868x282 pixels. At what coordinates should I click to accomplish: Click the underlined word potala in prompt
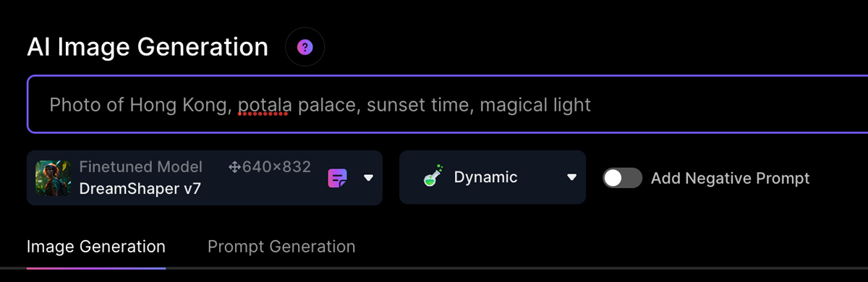click(x=265, y=106)
